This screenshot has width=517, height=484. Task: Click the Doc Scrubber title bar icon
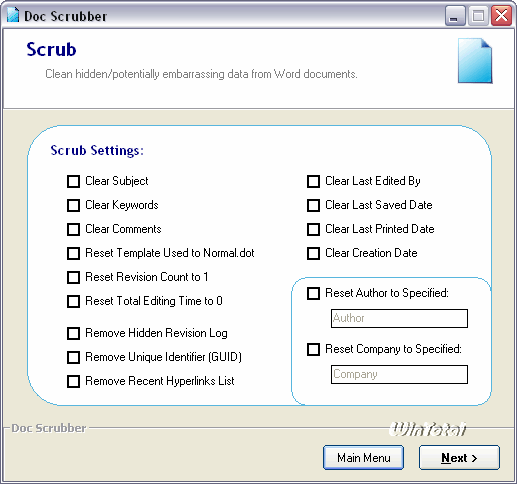click(x=13, y=15)
